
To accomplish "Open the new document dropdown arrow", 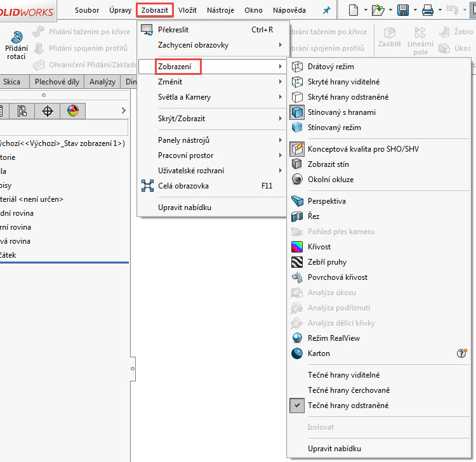I will tap(366, 10).
